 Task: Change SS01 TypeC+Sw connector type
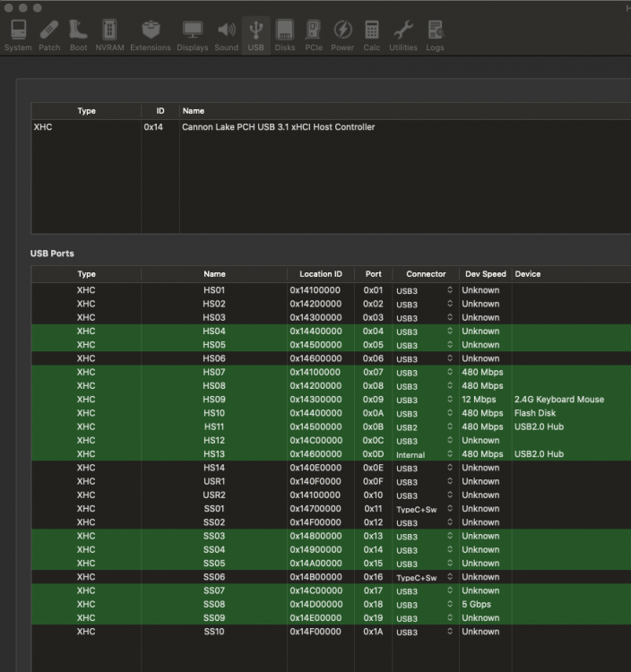[424, 509]
